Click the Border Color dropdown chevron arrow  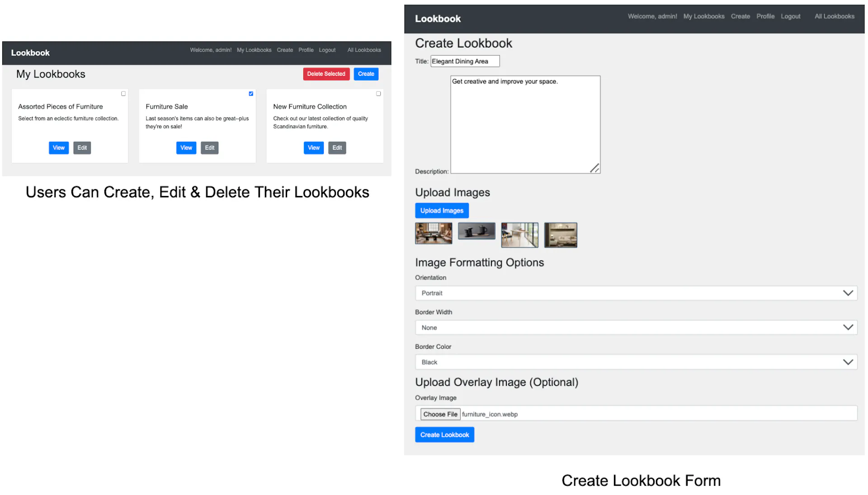tap(848, 362)
